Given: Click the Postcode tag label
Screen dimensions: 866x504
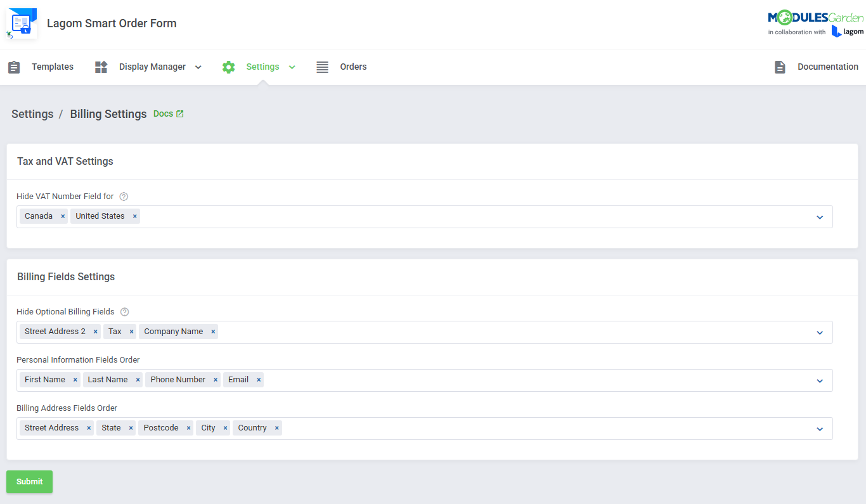Looking at the screenshot, I should pyautogui.click(x=161, y=428).
